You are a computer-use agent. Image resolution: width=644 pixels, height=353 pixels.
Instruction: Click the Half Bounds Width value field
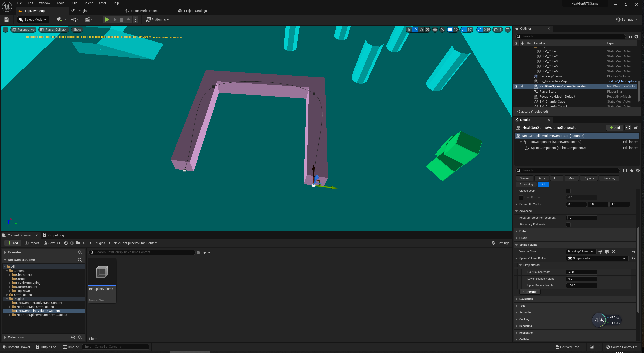pyautogui.click(x=581, y=272)
